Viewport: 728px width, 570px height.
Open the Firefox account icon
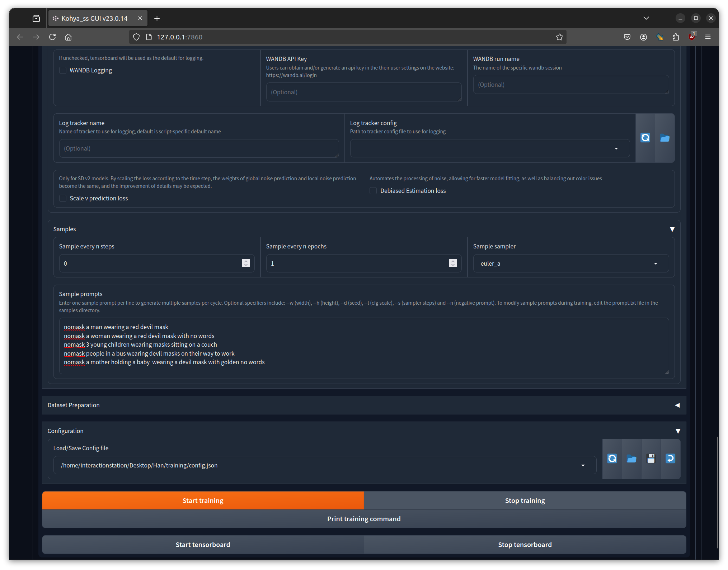tap(643, 37)
